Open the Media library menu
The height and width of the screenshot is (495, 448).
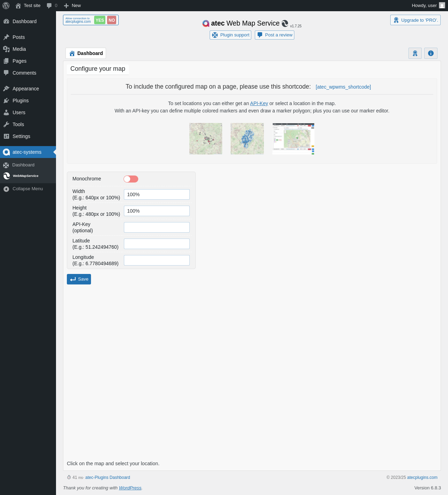click(x=28, y=49)
